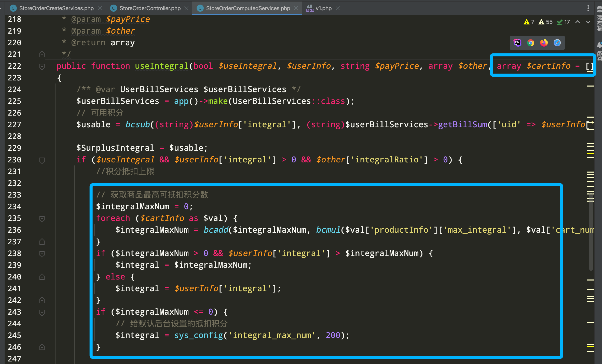Open the notifications bell tool window
Image resolution: width=602 pixels, height=364 pixels.
(599, 45)
